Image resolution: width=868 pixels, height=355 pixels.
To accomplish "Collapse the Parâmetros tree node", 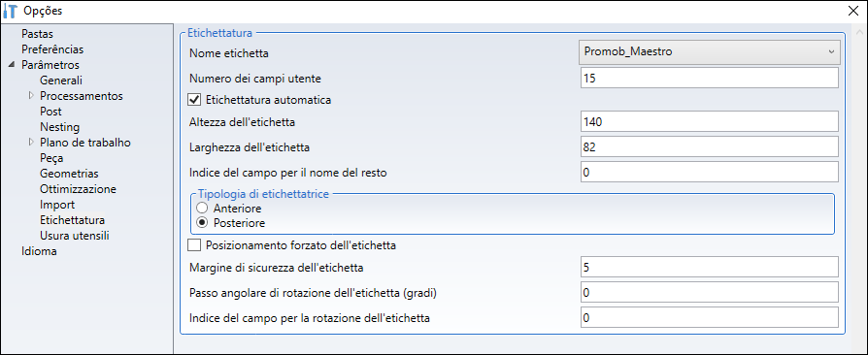I will 13,65.
